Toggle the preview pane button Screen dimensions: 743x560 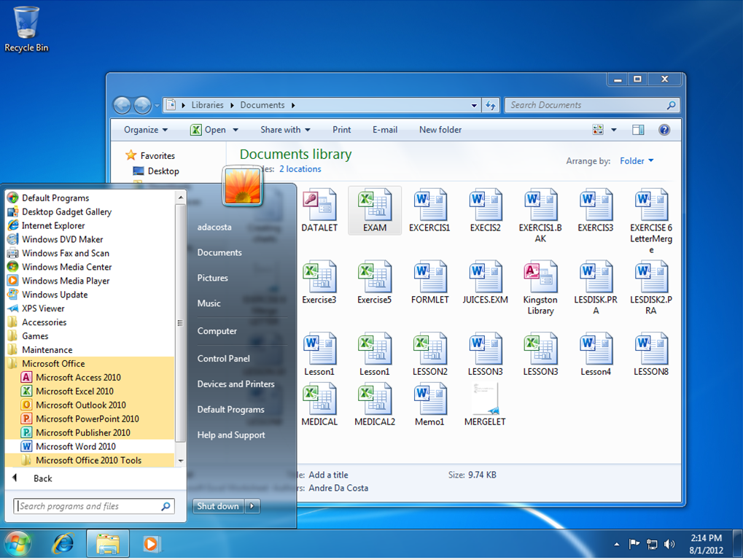point(638,130)
